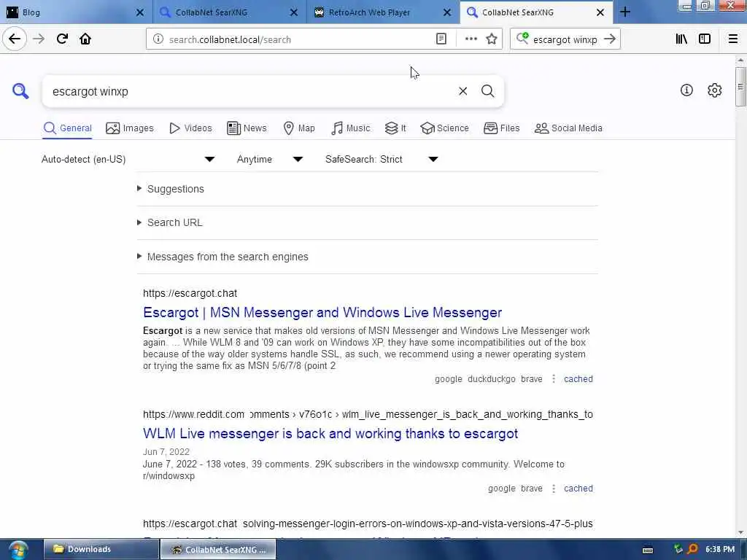Click the 6:38 PM taskbar clock
The image size is (747, 560).
point(720,550)
